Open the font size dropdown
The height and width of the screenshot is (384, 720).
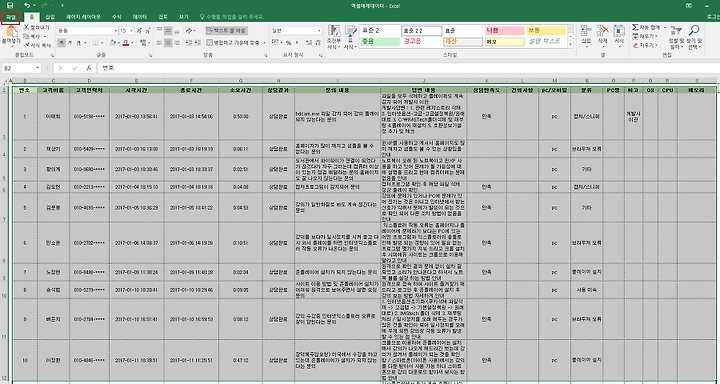131,31
